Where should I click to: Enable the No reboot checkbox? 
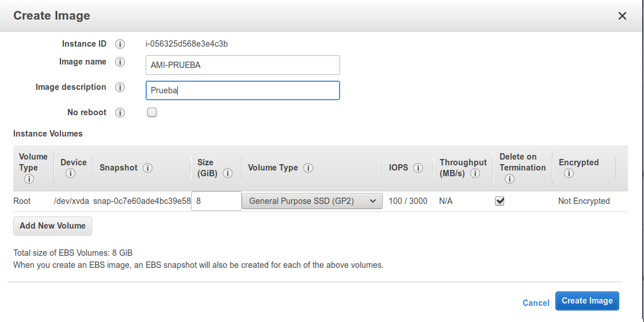coord(152,112)
